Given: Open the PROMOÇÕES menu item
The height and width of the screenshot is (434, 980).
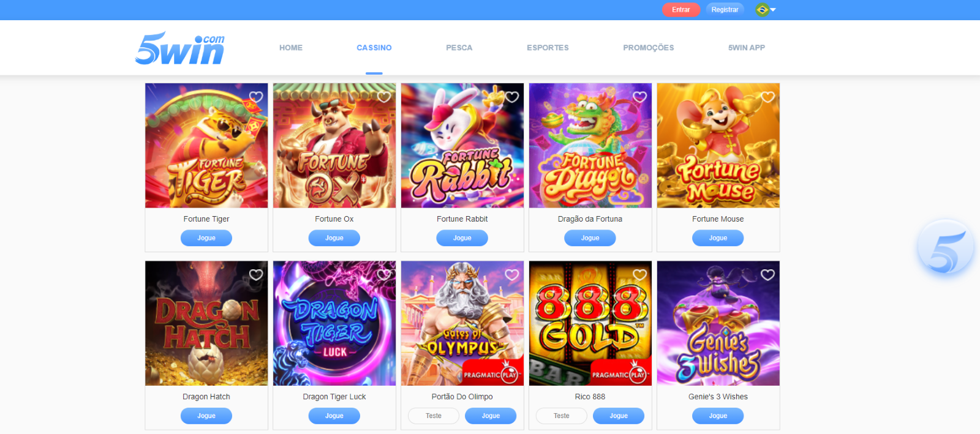Looking at the screenshot, I should point(649,48).
